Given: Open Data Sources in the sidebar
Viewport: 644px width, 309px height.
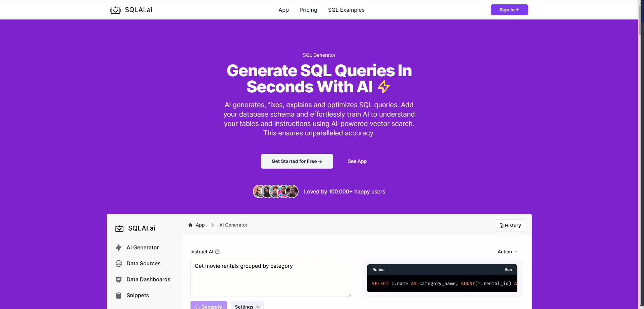Looking at the screenshot, I should pos(143,264).
